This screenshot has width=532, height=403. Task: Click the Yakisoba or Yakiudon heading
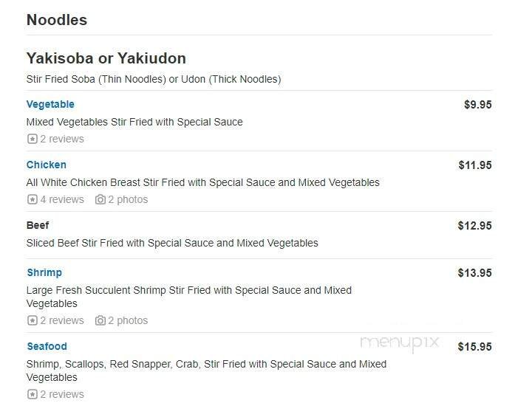point(106,58)
